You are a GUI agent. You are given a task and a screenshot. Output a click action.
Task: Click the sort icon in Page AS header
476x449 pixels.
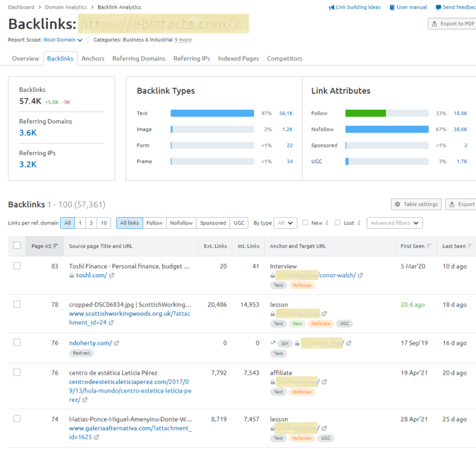[56, 246]
